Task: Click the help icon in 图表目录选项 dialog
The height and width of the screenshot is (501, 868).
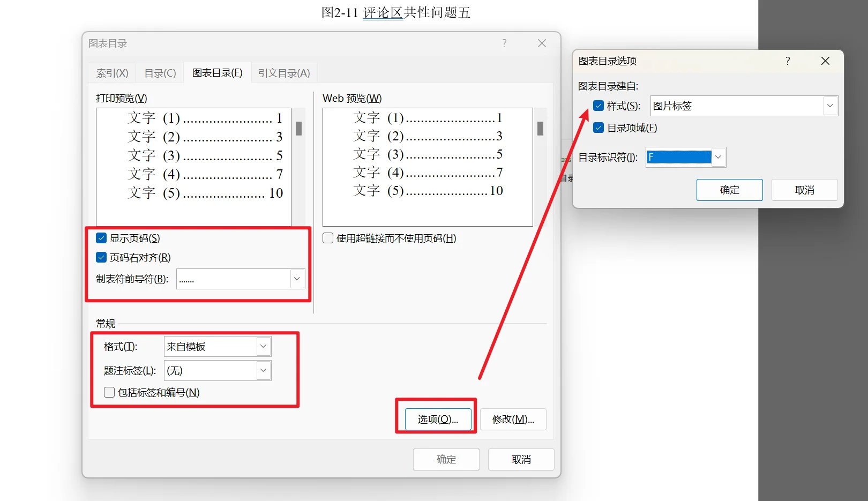Action: [x=787, y=61]
